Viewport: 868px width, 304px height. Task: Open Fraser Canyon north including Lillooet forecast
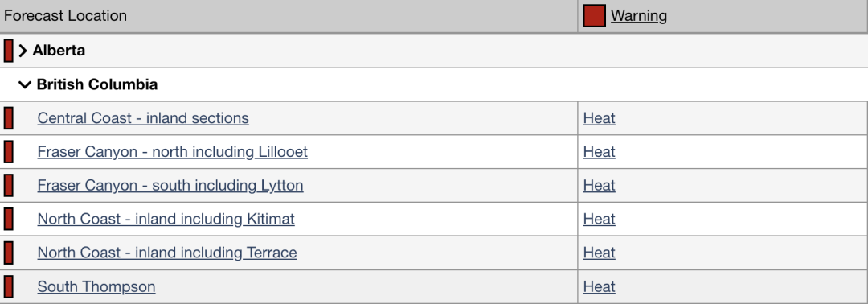[x=172, y=152]
